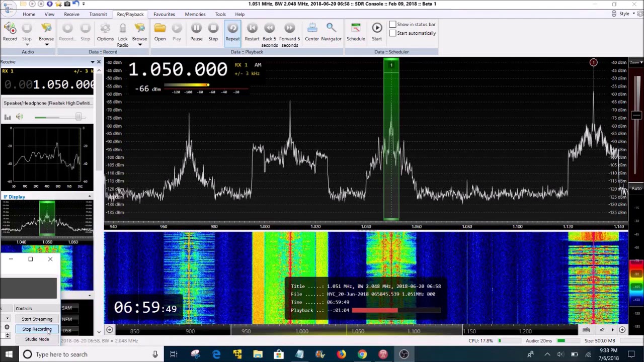The height and width of the screenshot is (362, 644).
Task: Click the Lock Radio padlock icon
Action: pyautogui.click(x=123, y=29)
